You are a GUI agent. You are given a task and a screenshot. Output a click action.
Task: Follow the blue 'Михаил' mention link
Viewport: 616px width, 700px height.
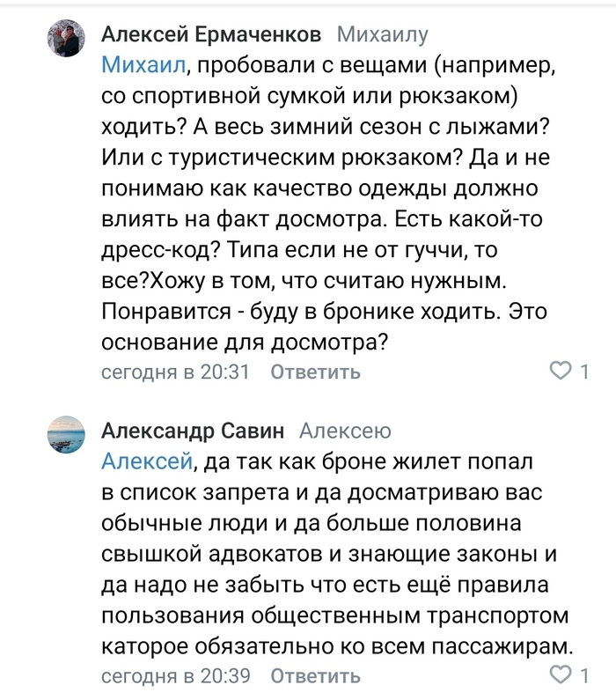pyautogui.click(x=144, y=64)
